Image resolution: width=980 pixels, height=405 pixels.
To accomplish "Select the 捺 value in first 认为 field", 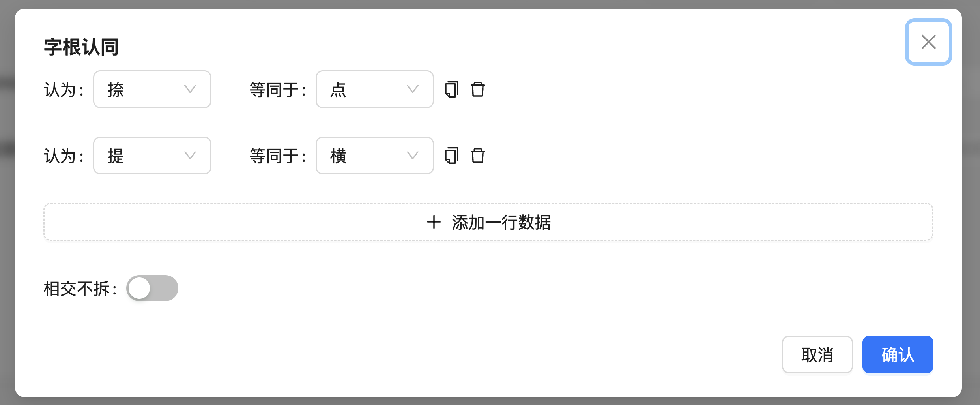I will (116, 90).
